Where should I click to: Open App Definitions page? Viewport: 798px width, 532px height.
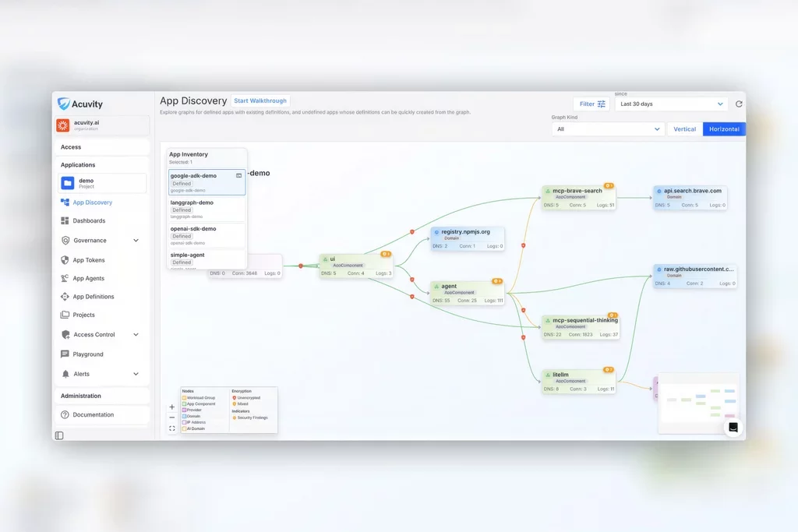(x=94, y=297)
